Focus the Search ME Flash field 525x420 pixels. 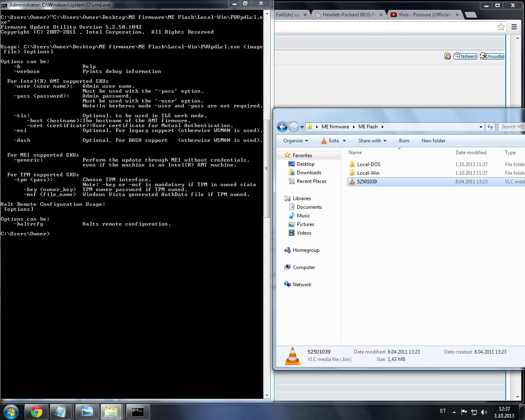[511, 127]
